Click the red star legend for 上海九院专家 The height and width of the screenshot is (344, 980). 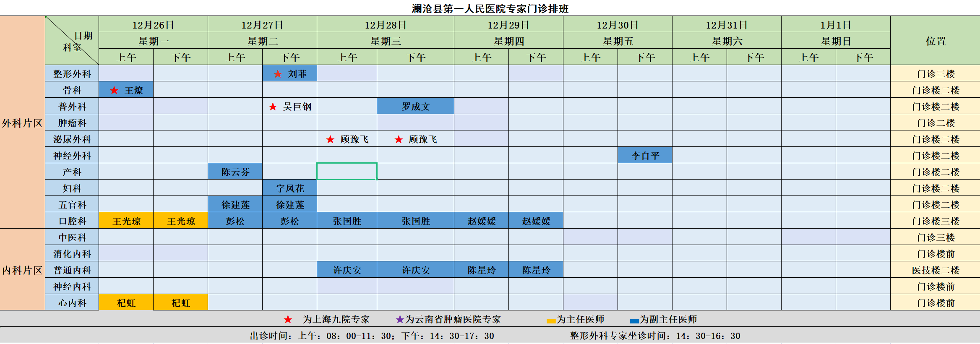click(288, 320)
